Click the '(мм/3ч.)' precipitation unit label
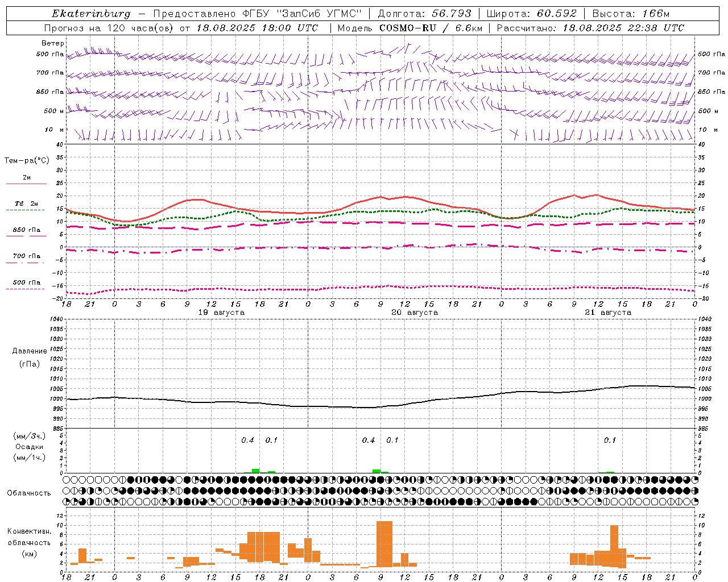 (x=30, y=436)
